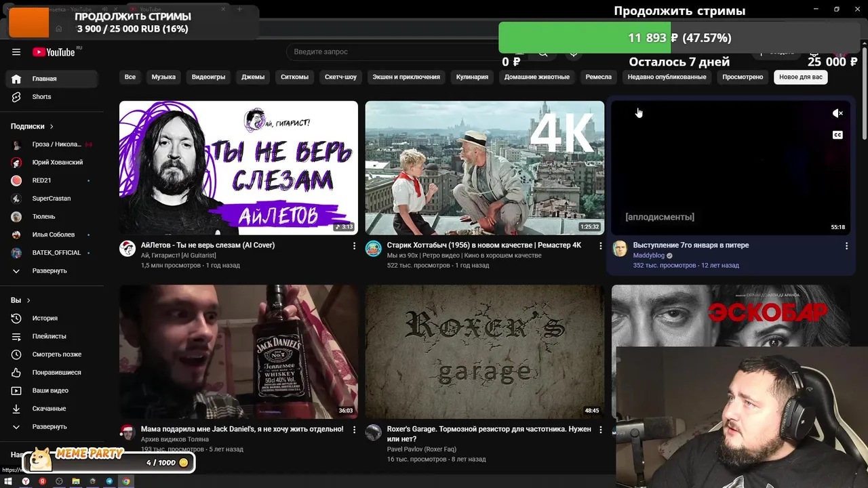Screen dimensions: 868x488
Task: Open Юрий Хованский channel from subscriptions
Action: tap(52, 163)
